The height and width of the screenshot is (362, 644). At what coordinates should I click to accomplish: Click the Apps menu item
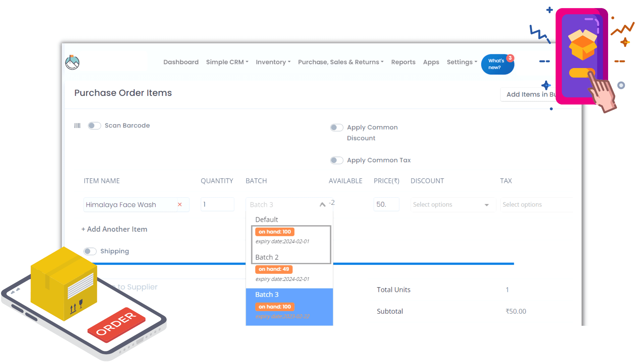coord(431,62)
